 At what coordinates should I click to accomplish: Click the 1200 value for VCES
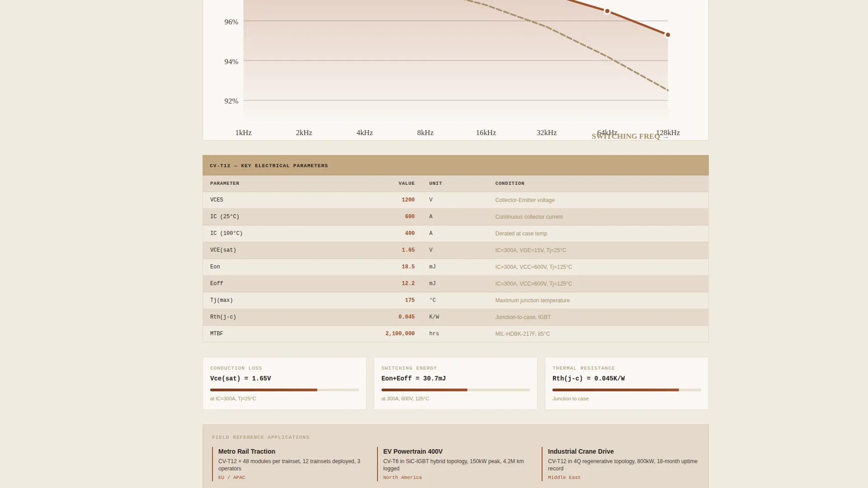coord(408,200)
